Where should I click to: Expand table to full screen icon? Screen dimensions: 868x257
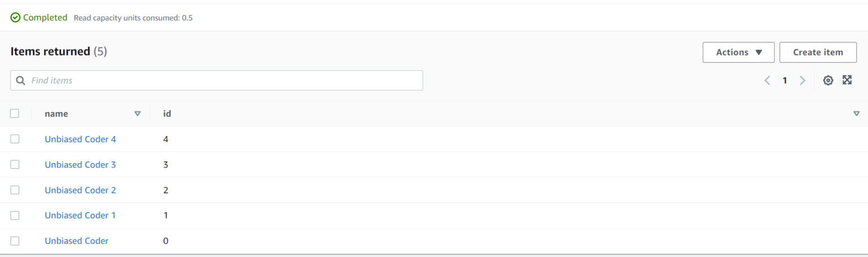pos(847,80)
